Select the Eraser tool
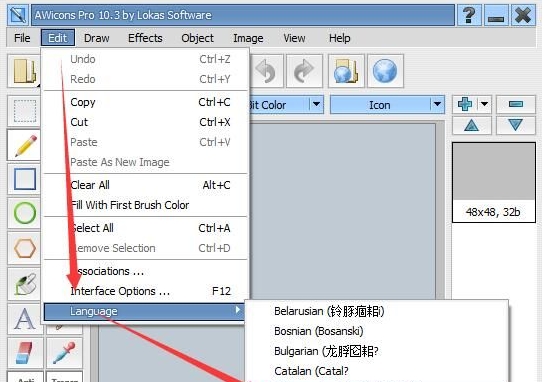Screen dimensions: 544x382 coord(25,352)
